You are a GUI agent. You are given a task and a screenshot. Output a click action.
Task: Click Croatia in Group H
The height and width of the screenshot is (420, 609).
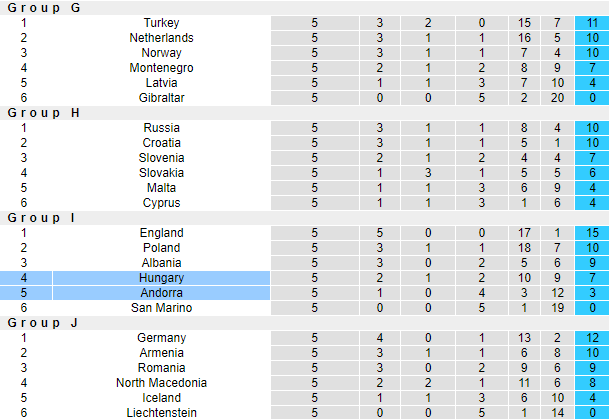pyautogui.click(x=161, y=143)
